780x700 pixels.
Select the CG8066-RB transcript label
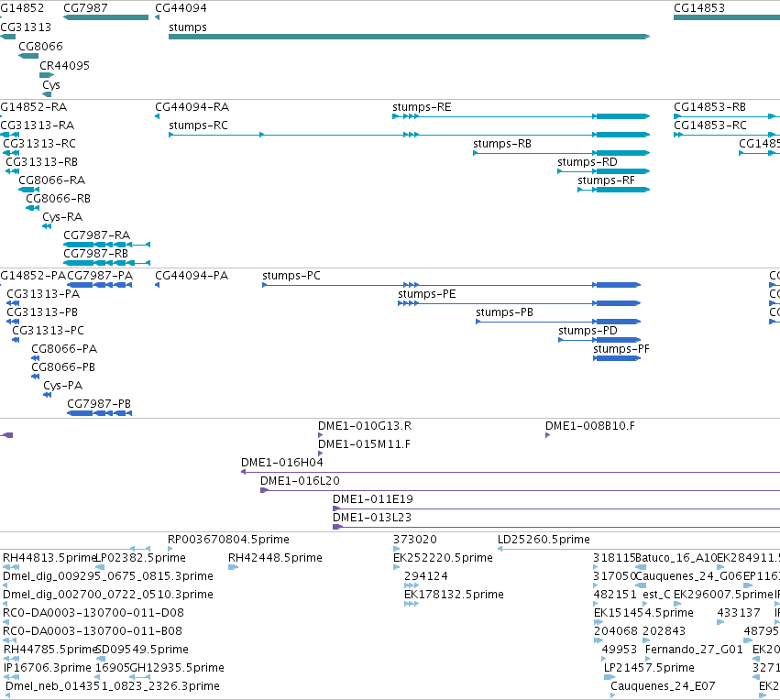[x=58, y=199]
